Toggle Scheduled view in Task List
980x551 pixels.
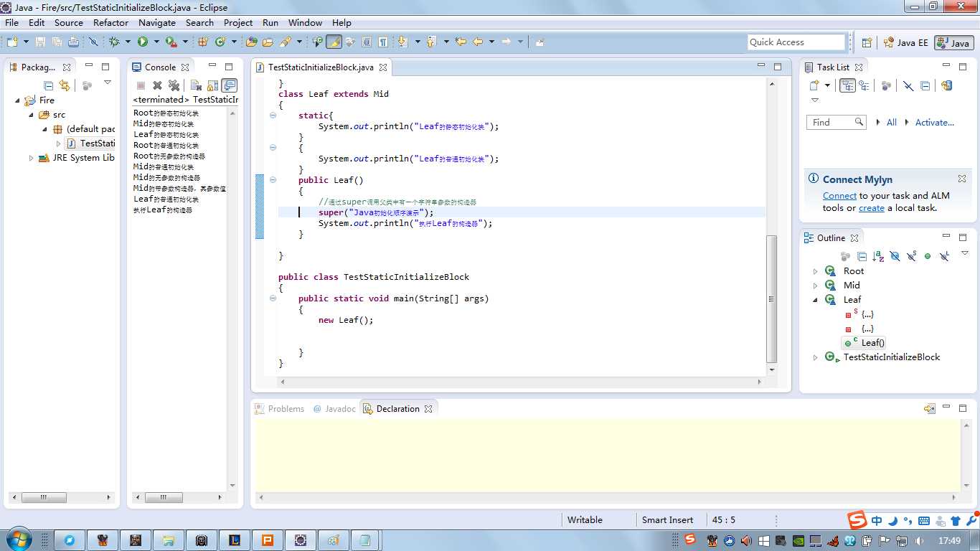click(x=864, y=85)
